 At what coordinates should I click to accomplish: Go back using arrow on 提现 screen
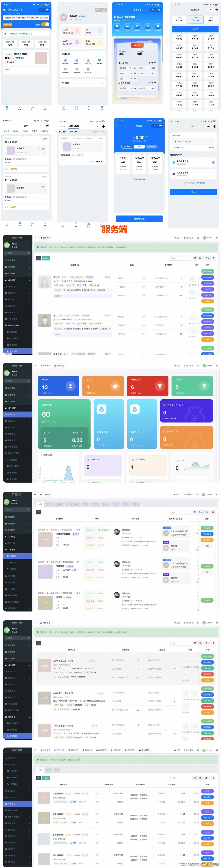170,126
